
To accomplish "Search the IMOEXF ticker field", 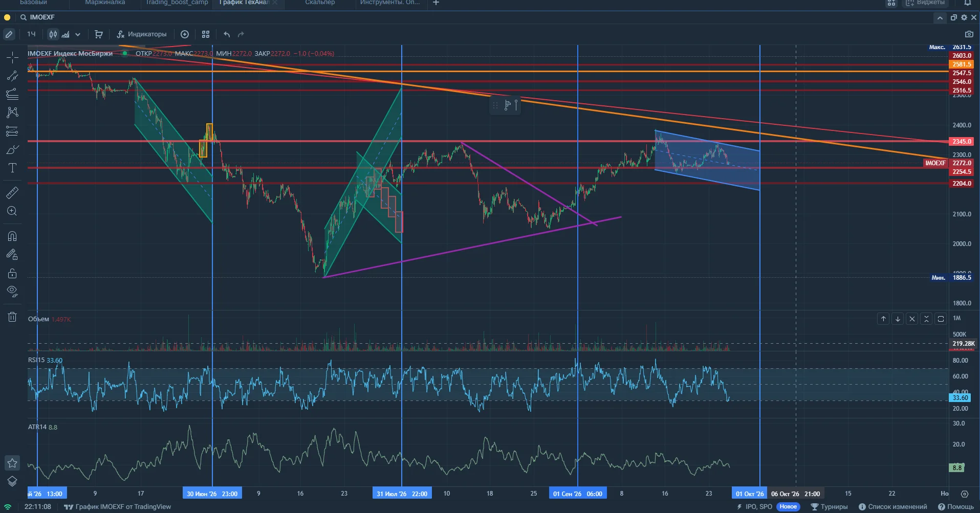I will (x=42, y=17).
